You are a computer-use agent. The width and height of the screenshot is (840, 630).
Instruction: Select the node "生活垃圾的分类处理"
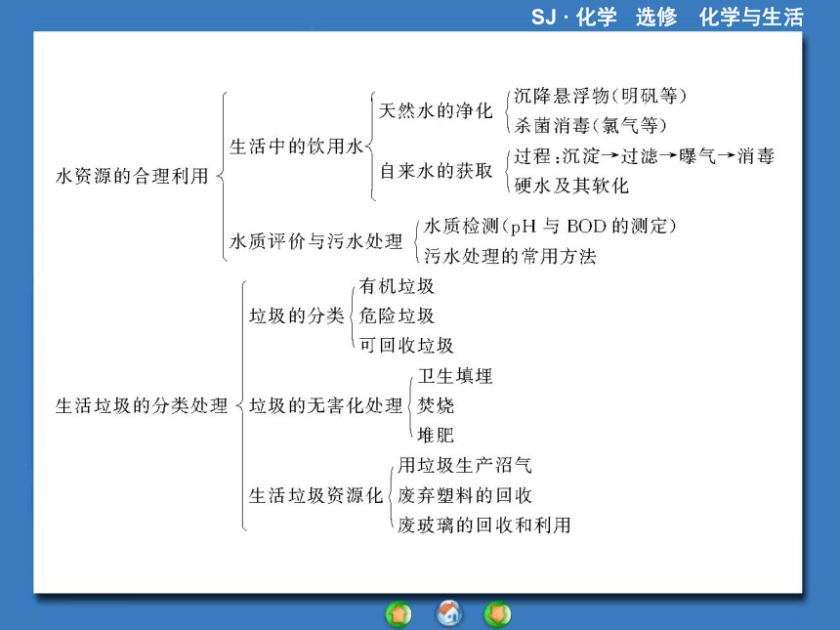[x=142, y=405]
